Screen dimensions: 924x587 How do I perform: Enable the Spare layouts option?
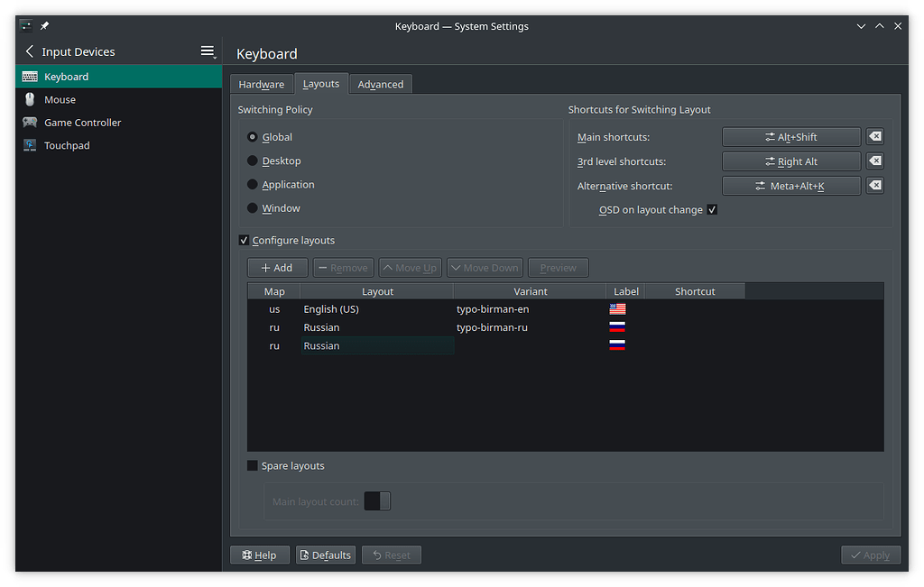click(252, 465)
